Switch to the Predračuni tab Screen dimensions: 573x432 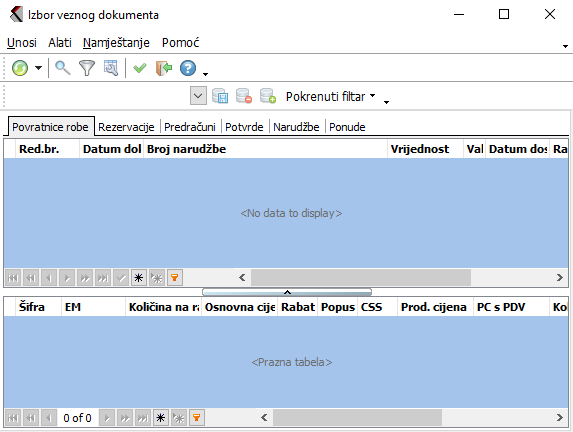[190, 127]
